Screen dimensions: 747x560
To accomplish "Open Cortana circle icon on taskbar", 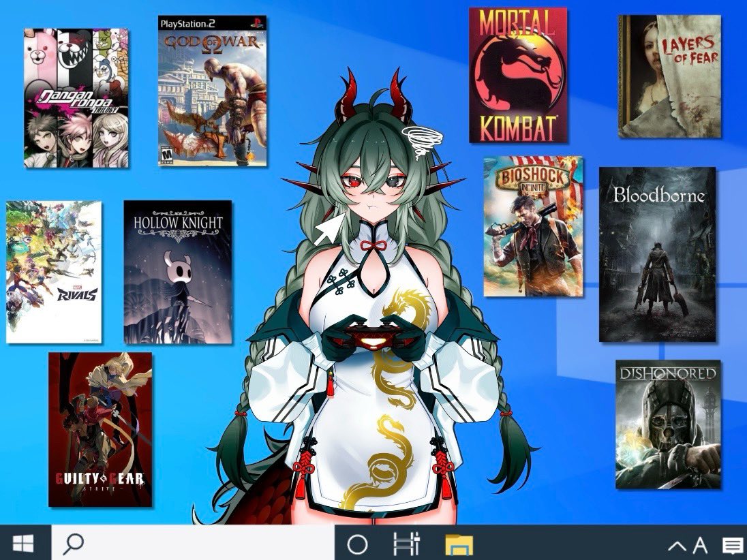I will point(357,544).
